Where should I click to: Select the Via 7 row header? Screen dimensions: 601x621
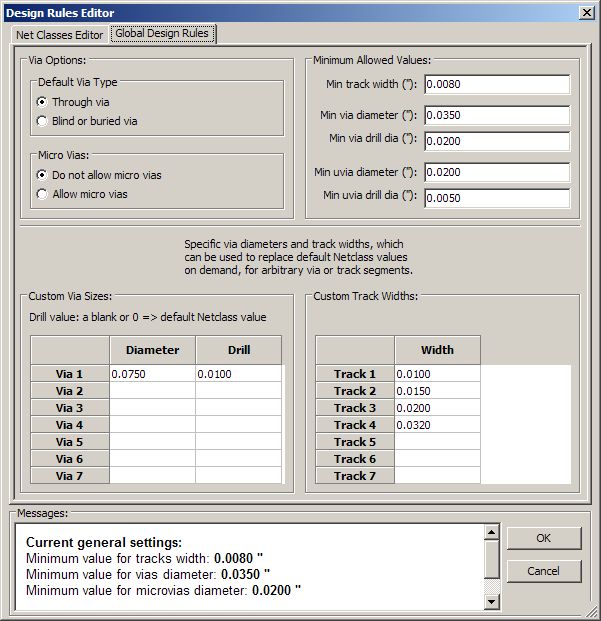70,476
